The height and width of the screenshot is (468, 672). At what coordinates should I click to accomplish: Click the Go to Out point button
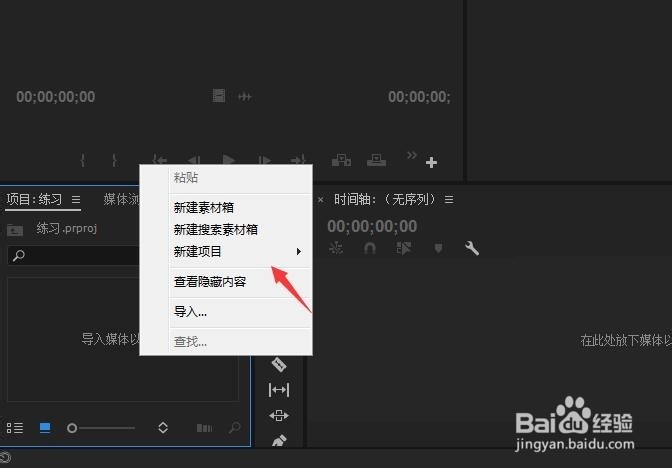tap(298, 160)
